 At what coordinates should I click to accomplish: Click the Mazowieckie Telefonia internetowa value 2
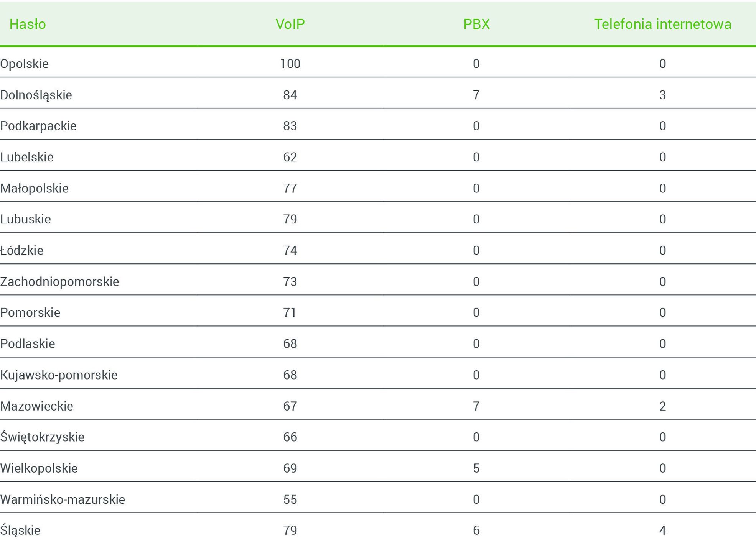pyautogui.click(x=662, y=406)
